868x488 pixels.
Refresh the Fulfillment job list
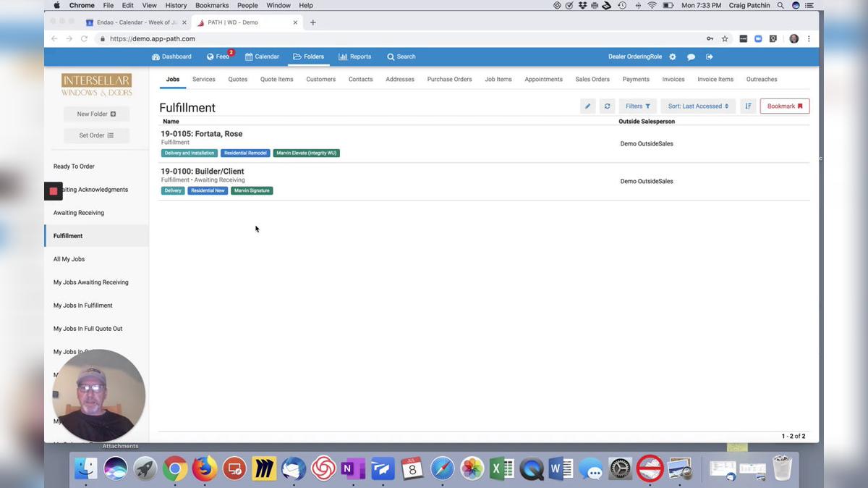click(x=607, y=106)
